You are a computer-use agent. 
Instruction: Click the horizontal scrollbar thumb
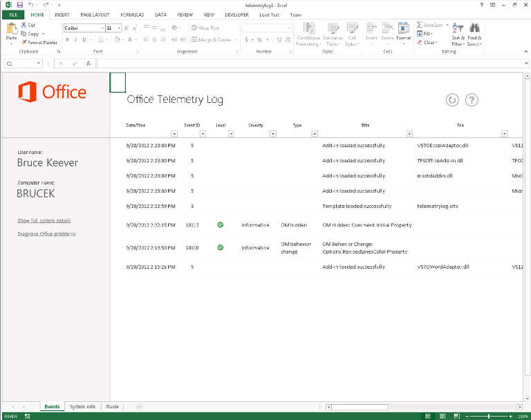tap(360, 407)
